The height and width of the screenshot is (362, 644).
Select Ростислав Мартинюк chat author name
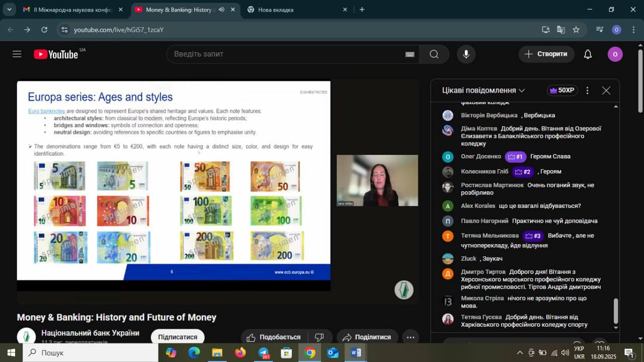492,185
